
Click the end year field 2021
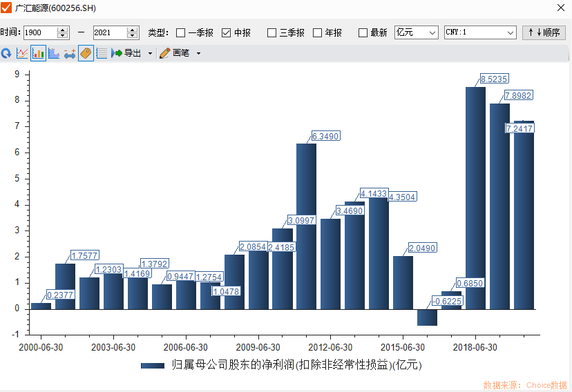click(110, 32)
